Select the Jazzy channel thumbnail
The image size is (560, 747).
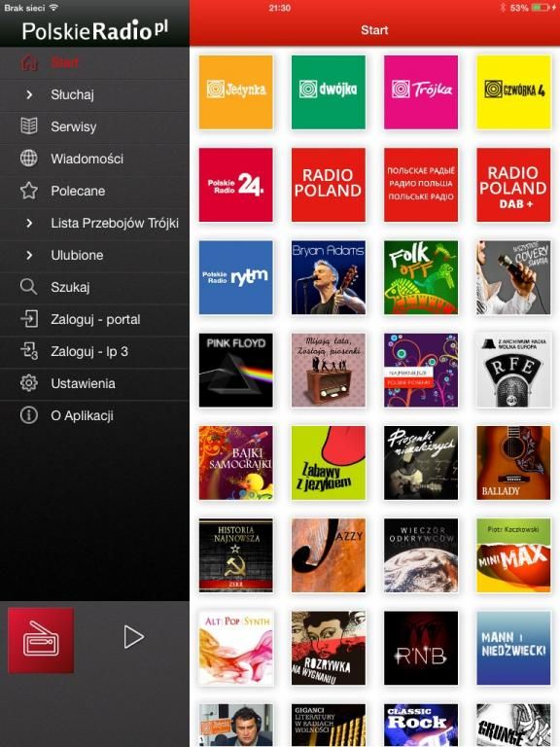click(x=329, y=555)
